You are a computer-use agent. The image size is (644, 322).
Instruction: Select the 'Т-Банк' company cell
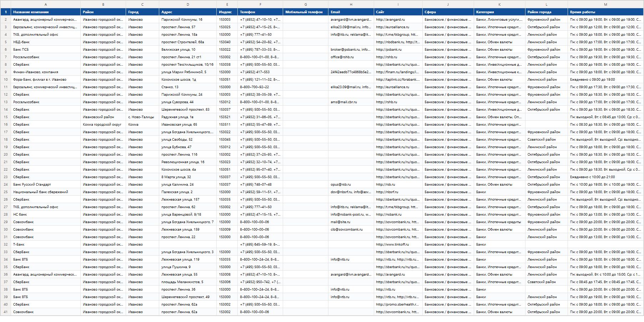coord(46,244)
